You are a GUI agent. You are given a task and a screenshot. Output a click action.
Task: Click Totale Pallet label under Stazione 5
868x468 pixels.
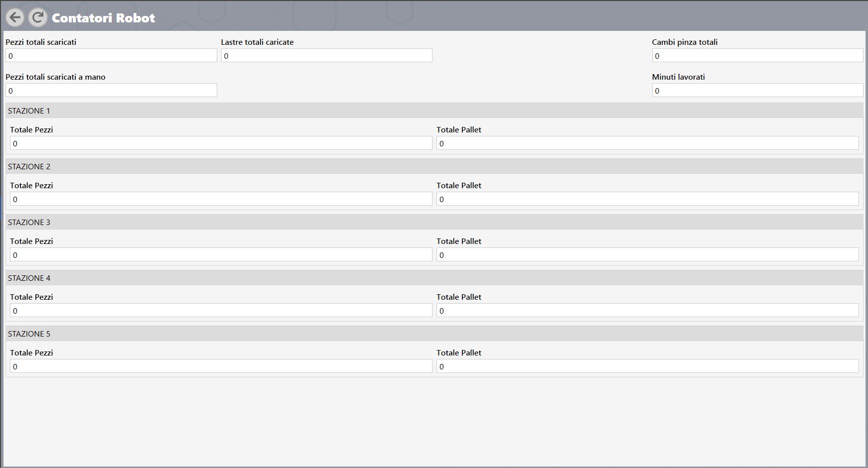point(459,352)
